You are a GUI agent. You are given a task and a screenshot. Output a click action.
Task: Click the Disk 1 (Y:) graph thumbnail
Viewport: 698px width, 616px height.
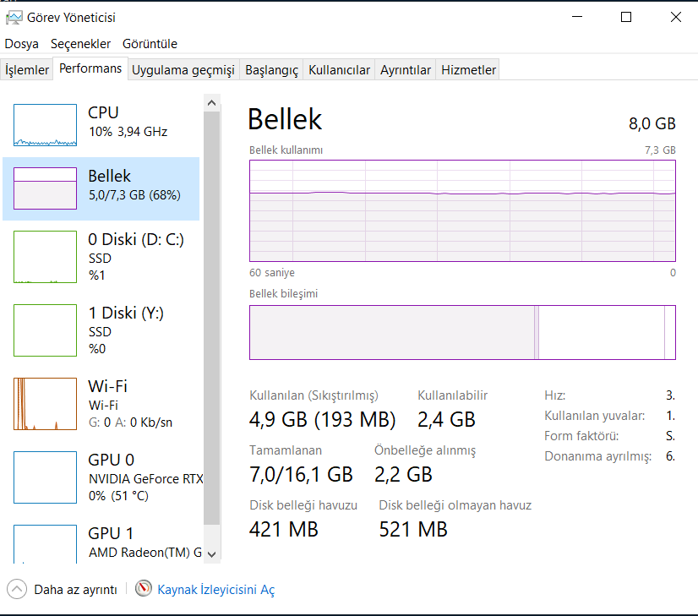[x=45, y=330]
